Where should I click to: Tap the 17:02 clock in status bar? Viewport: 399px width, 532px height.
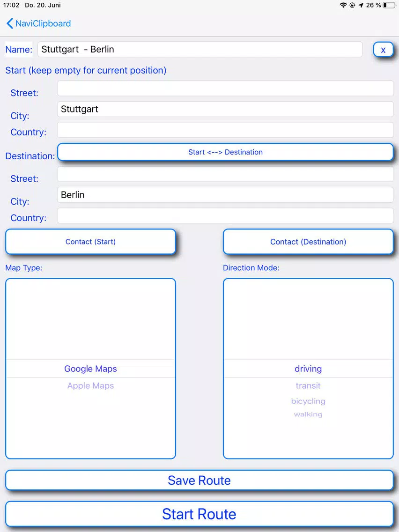coord(11,5)
